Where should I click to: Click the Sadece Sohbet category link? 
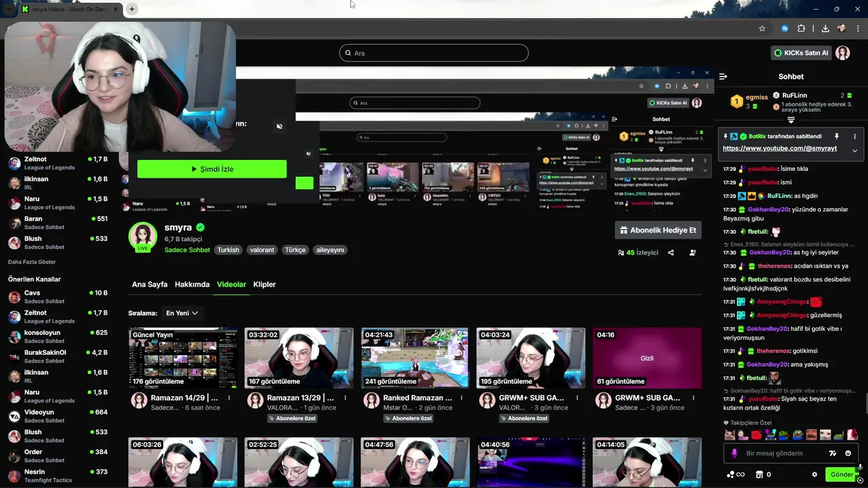[187, 250]
